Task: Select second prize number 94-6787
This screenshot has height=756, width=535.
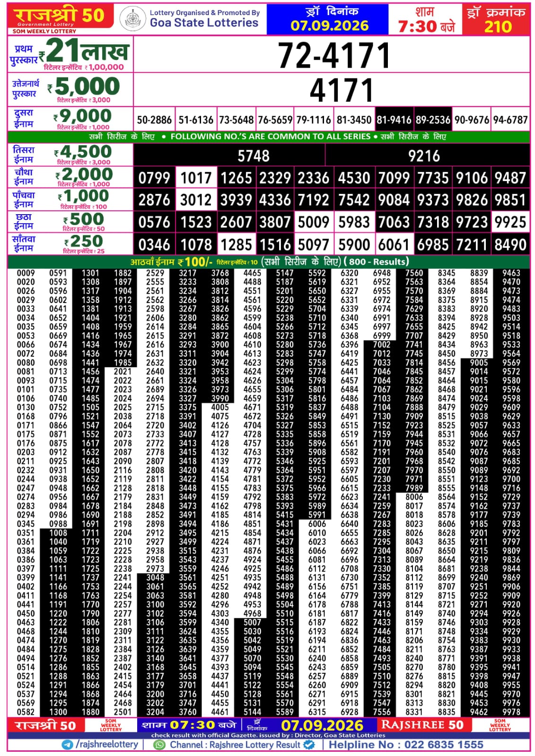Action: click(510, 120)
